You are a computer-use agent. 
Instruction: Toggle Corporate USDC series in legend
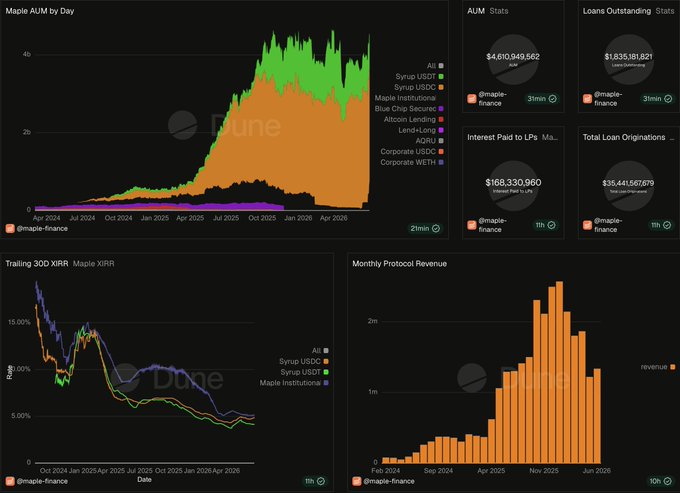tap(412, 151)
